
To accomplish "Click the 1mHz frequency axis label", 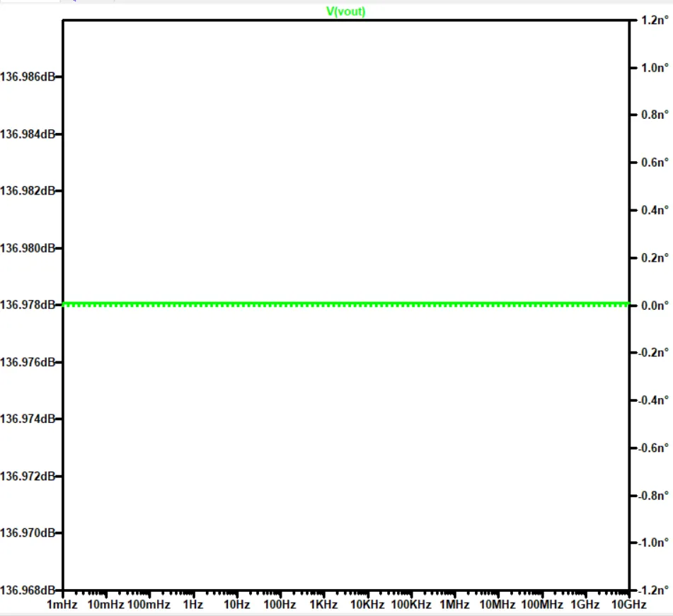I will pos(62,605).
